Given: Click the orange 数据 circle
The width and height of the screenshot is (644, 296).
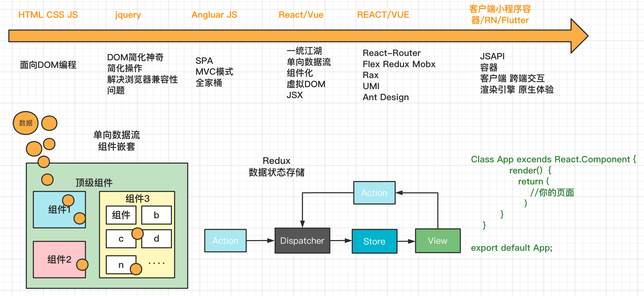Looking at the screenshot, I should pos(26,123).
